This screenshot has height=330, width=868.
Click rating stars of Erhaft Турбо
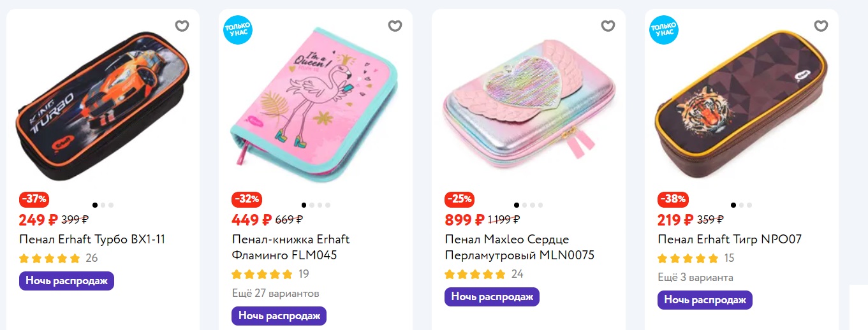pos(50,259)
